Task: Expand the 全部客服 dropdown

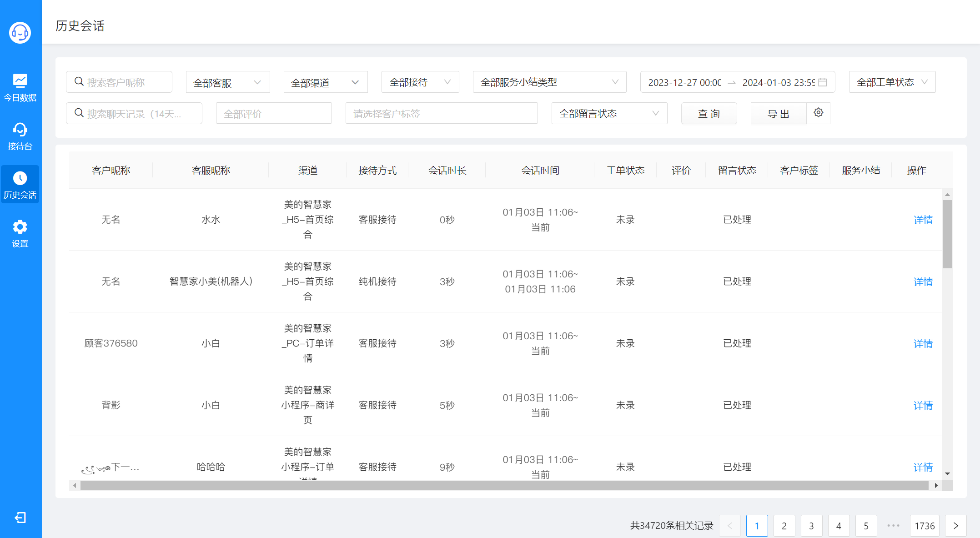Action: 228,82
